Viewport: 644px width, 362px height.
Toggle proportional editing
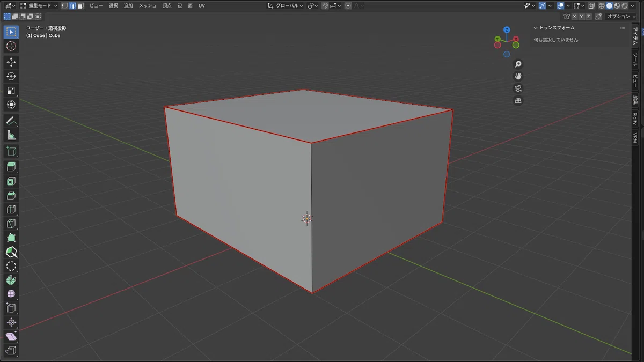click(x=348, y=5)
